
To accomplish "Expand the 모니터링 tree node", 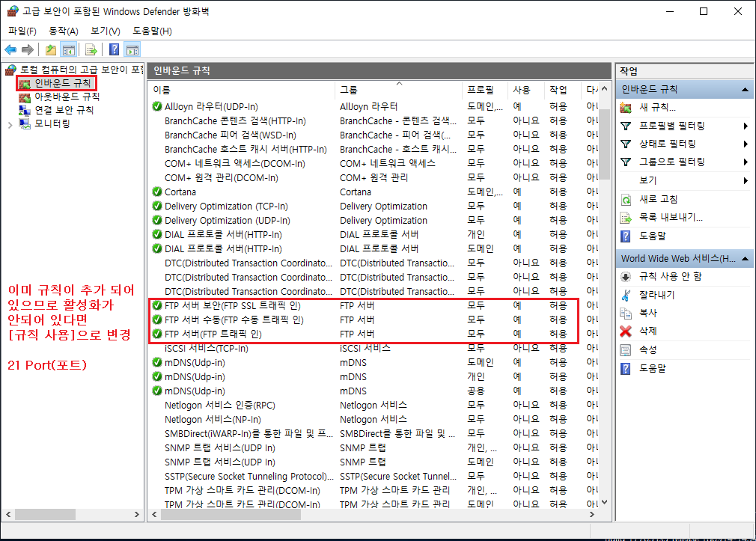I will click(10, 124).
